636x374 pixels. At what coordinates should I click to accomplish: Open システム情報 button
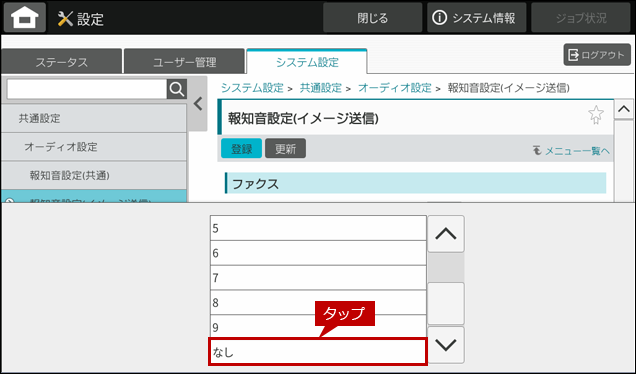[x=476, y=18]
